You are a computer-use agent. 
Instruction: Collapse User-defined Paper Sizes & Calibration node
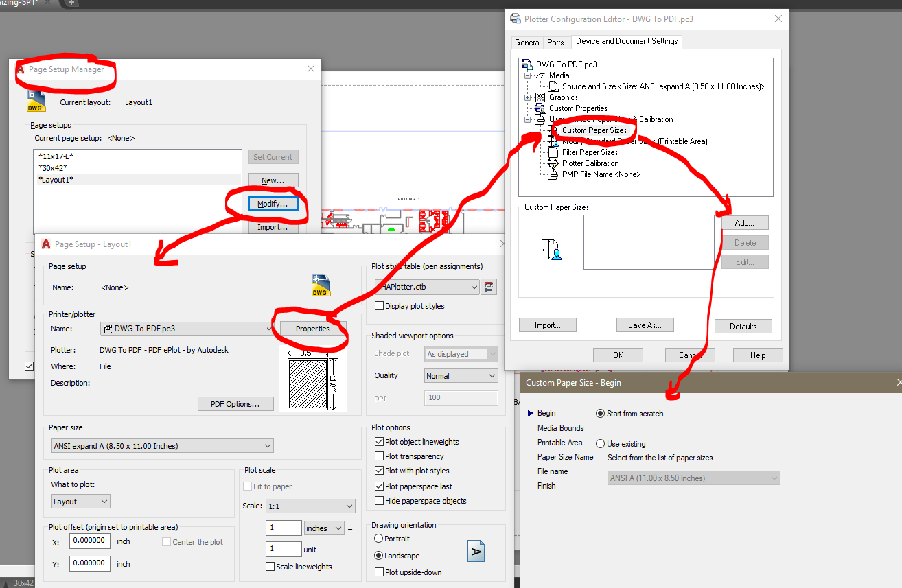(528, 119)
